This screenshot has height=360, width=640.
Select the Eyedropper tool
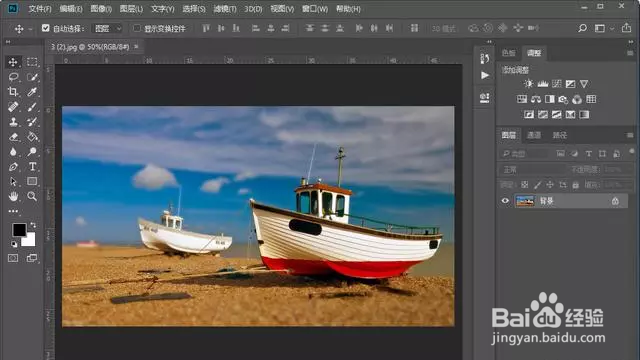coord(32,91)
